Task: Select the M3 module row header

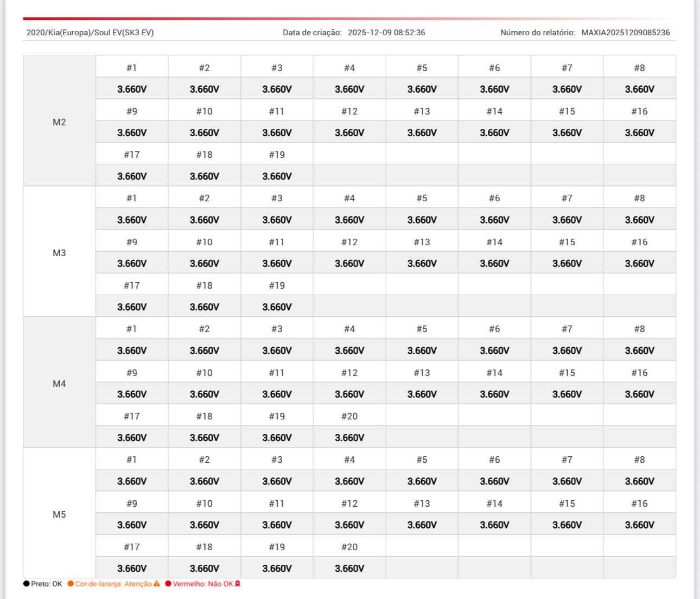Action: [x=59, y=253]
